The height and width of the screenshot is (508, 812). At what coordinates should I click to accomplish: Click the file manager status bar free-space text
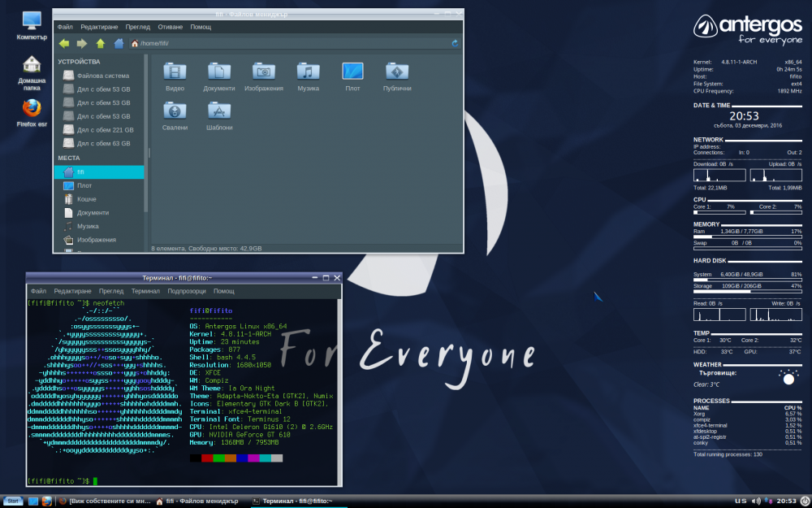[x=224, y=249]
